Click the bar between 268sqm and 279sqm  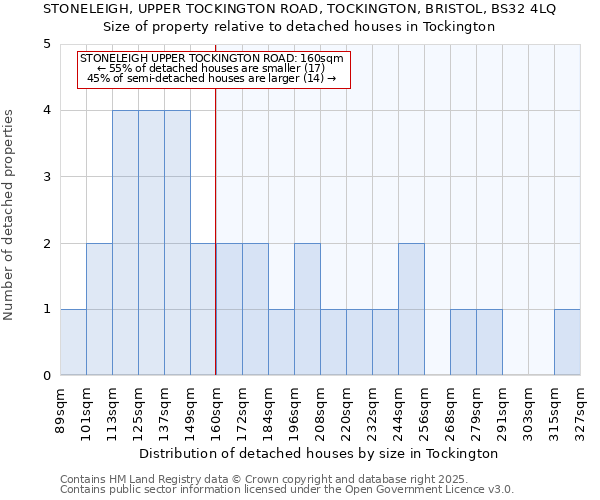[x=464, y=342]
